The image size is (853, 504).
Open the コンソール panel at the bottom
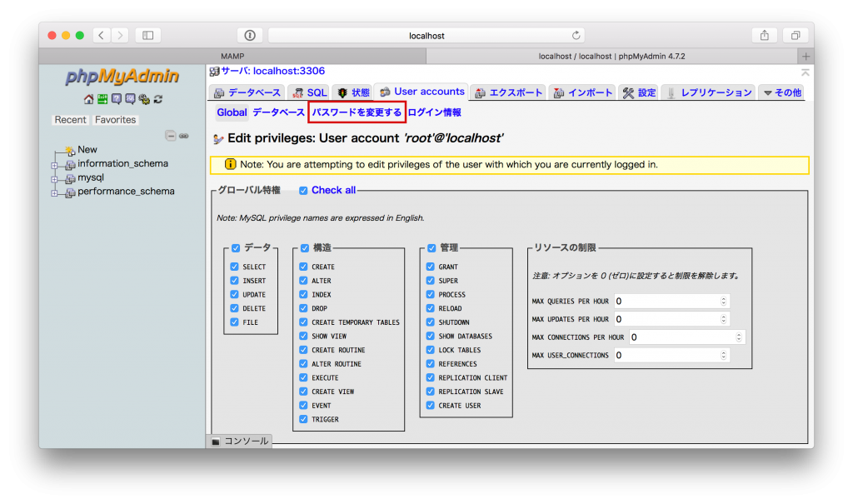[241, 441]
